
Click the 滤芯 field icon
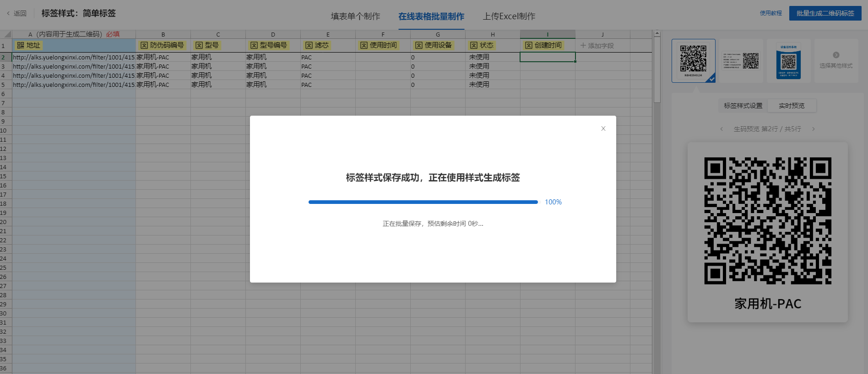click(309, 45)
